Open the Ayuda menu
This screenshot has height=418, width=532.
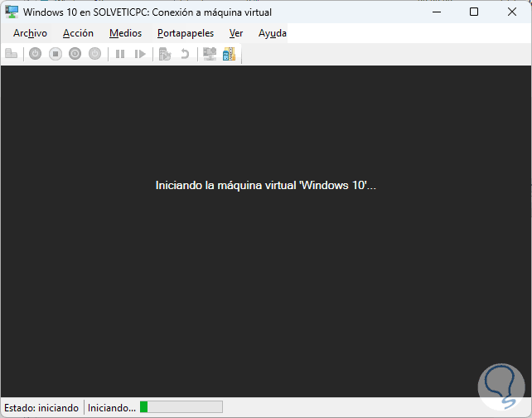273,33
